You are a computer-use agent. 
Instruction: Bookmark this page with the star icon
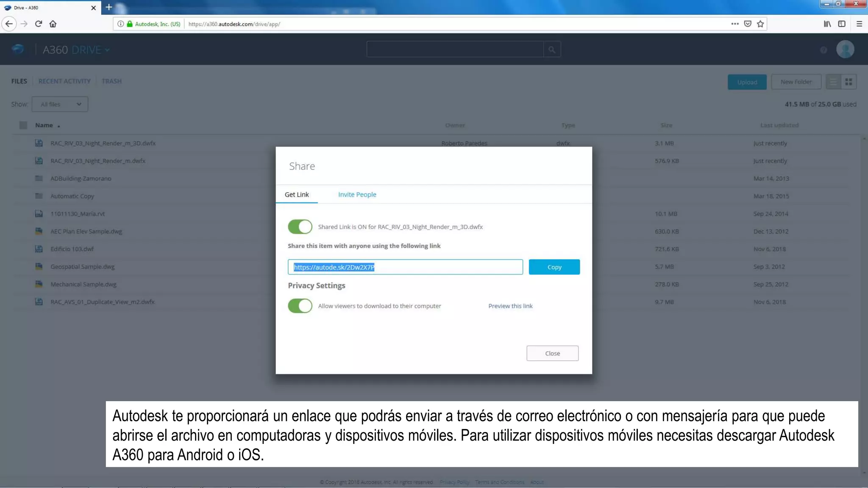coord(760,24)
